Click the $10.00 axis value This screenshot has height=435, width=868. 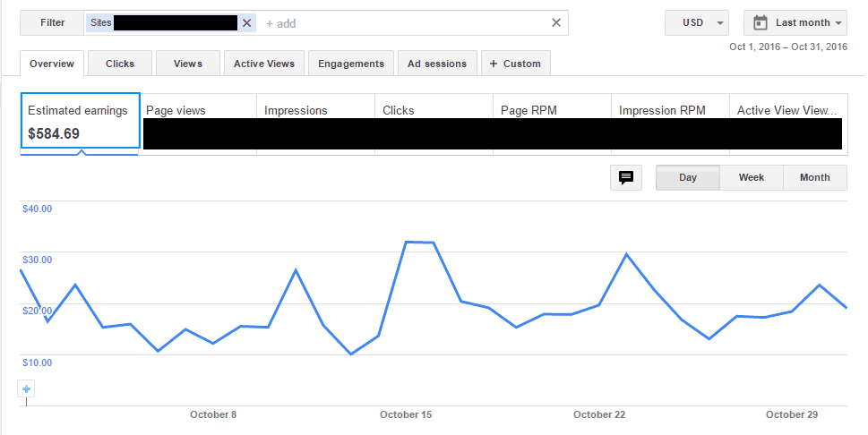(x=37, y=362)
